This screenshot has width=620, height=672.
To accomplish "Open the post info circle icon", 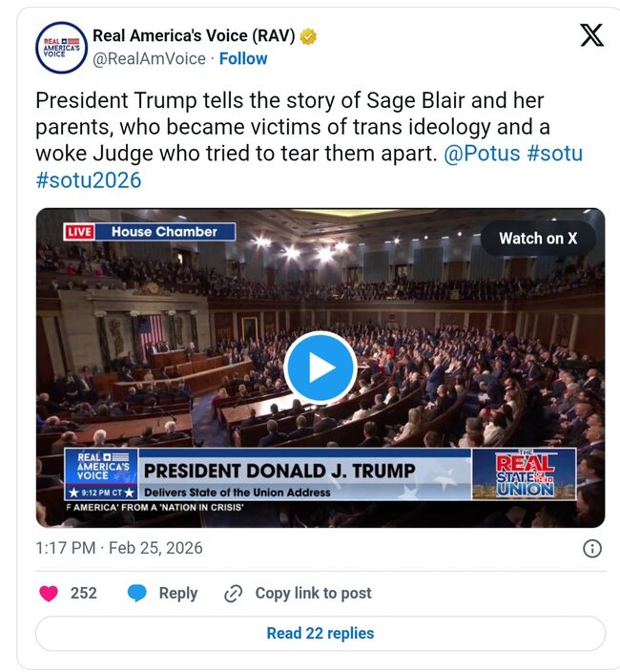I will (x=591, y=548).
